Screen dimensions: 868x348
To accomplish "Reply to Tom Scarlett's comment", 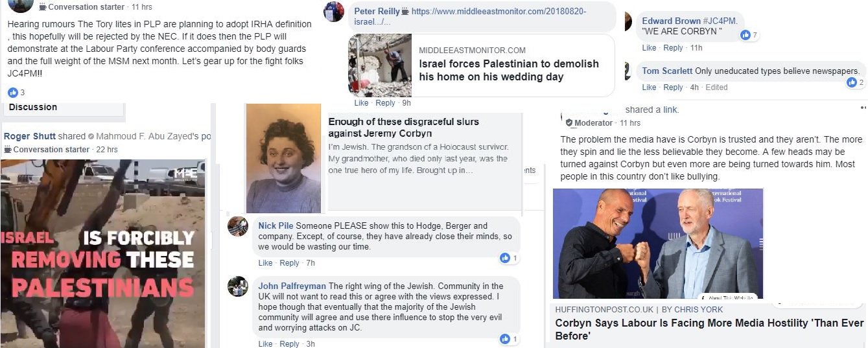I will (x=673, y=87).
